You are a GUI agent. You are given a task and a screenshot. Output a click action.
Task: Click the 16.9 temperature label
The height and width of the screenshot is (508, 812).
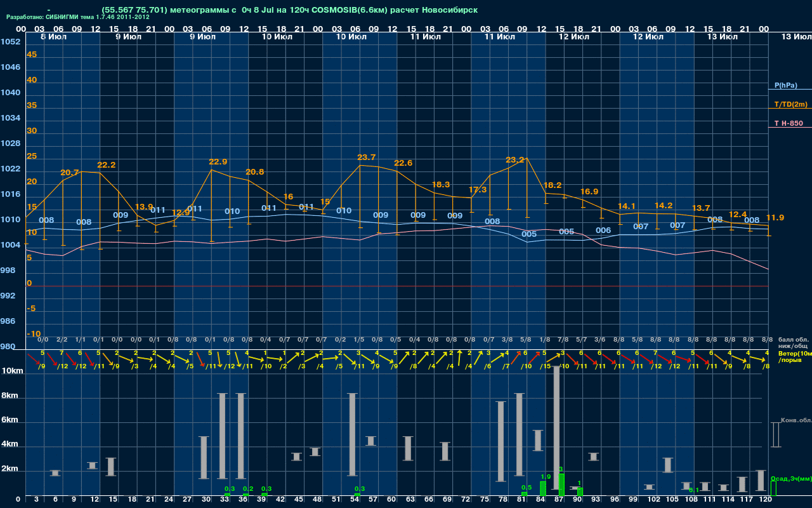tap(589, 192)
